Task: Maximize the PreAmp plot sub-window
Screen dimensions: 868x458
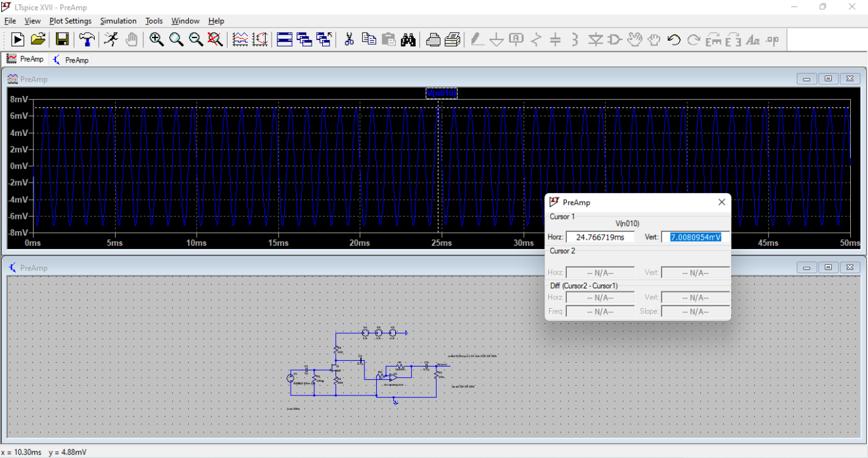Action: 828,79
